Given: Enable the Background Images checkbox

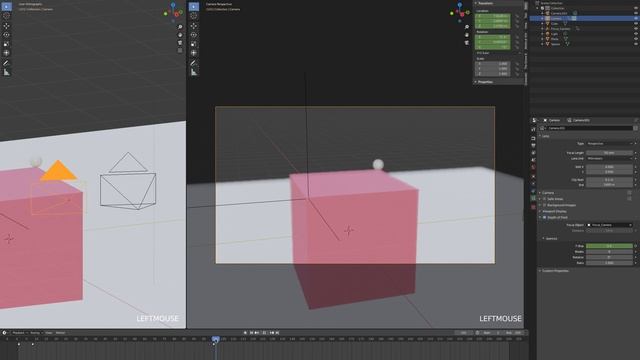Looking at the screenshot, I should pos(544,205).
